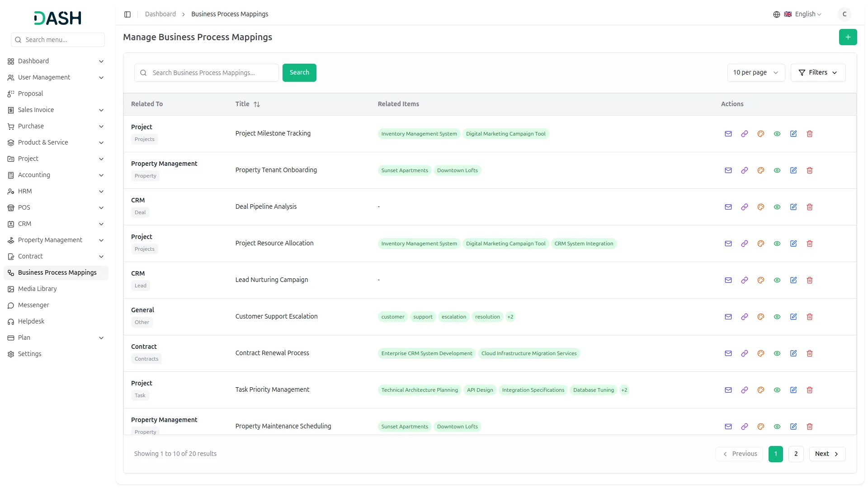Delete the Contract Renewal Process mapping
Image resolution: width=868 pixels, height=488 pixels.
coord(809,353)
